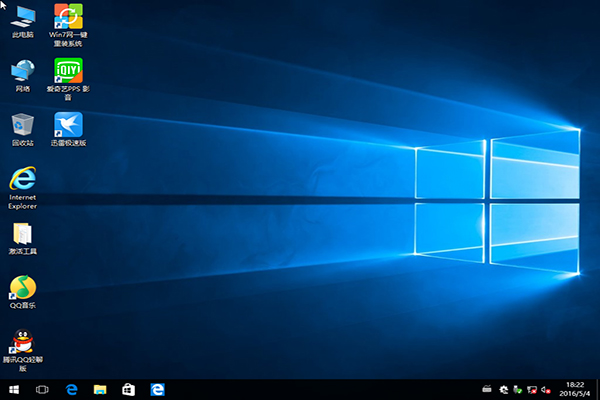
Task: Show the touch keyboard from the tray
Action: click(487, 389)
